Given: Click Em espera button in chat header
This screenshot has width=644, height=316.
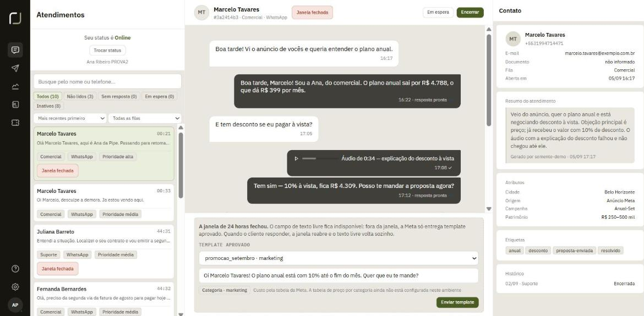Looking at the screenshot, I should (438, 12).
